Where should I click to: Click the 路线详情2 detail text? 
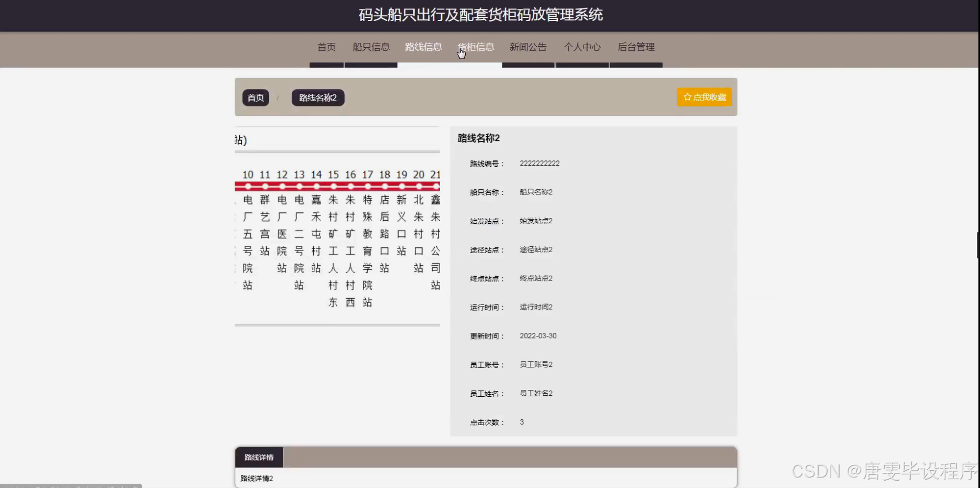pos(257,479)
